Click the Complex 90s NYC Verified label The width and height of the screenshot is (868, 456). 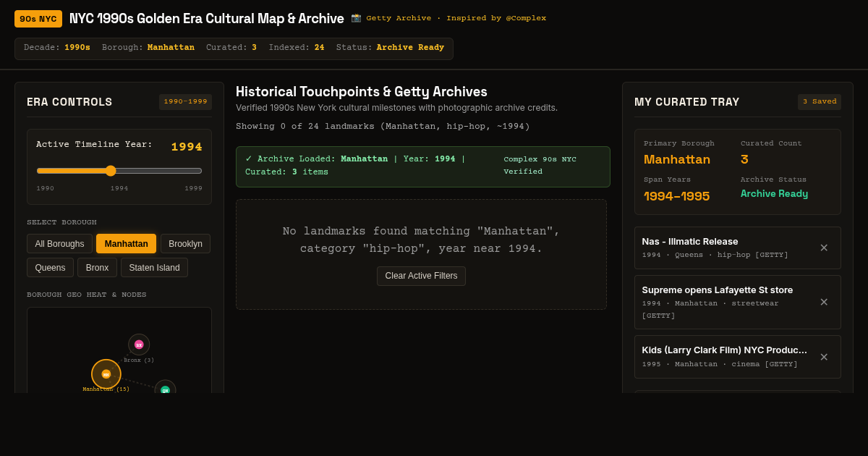tap(540, 166)
